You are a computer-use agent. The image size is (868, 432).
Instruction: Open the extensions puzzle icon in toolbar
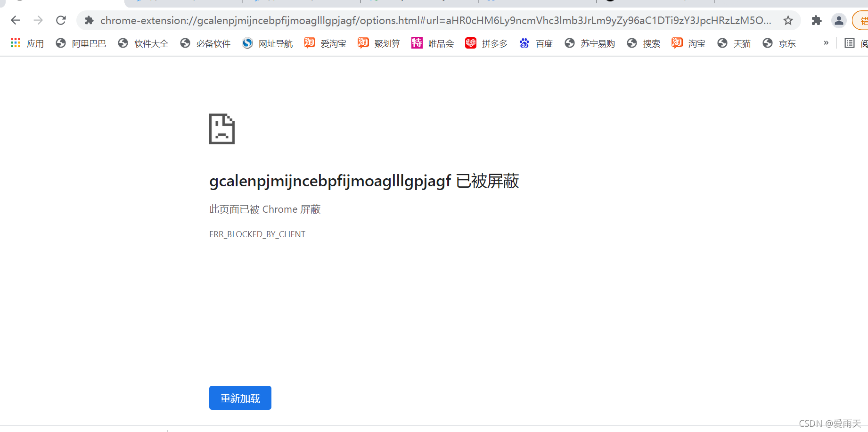coord(817,20)
